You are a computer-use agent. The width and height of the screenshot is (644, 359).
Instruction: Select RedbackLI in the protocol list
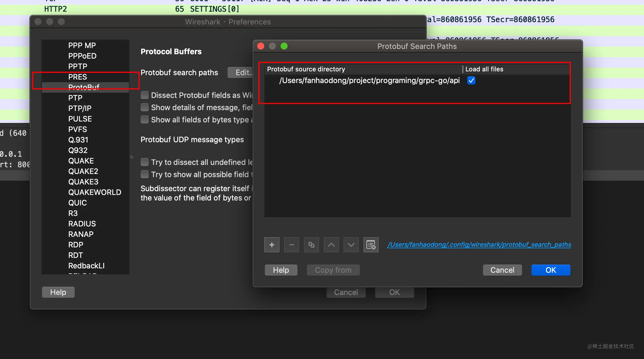tap(85, 266)
